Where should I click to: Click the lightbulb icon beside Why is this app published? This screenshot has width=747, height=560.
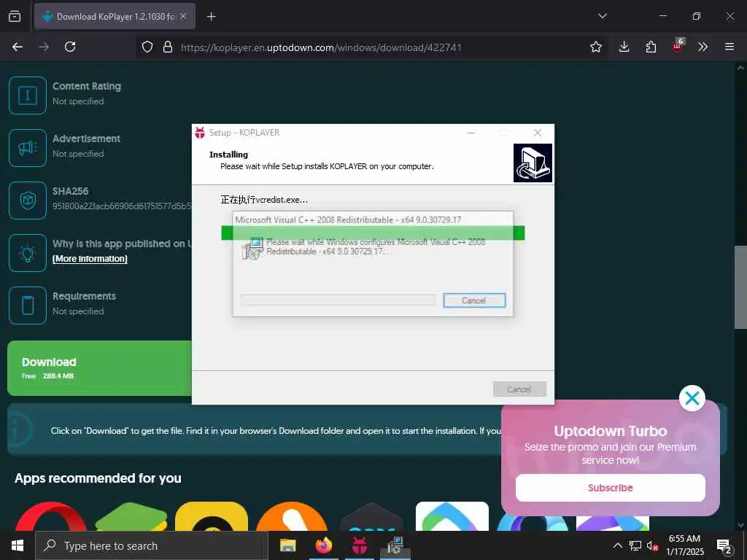tap(28, 253)
